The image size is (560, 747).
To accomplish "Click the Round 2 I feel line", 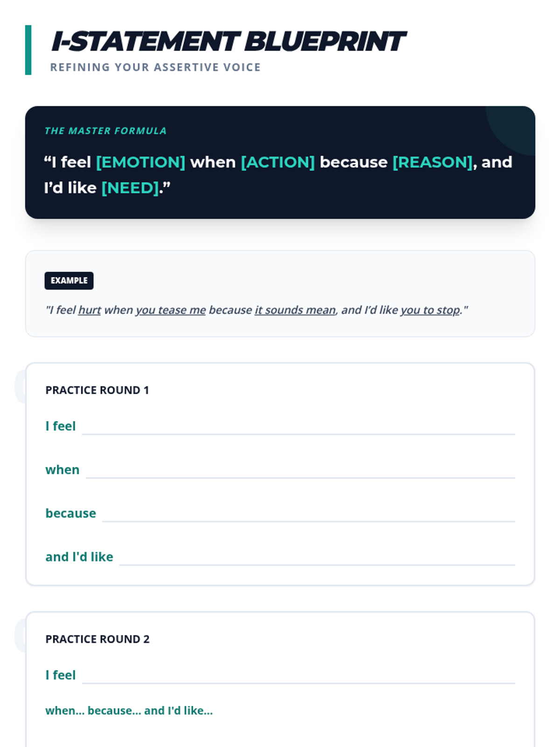I will click(x=298, y=676).
